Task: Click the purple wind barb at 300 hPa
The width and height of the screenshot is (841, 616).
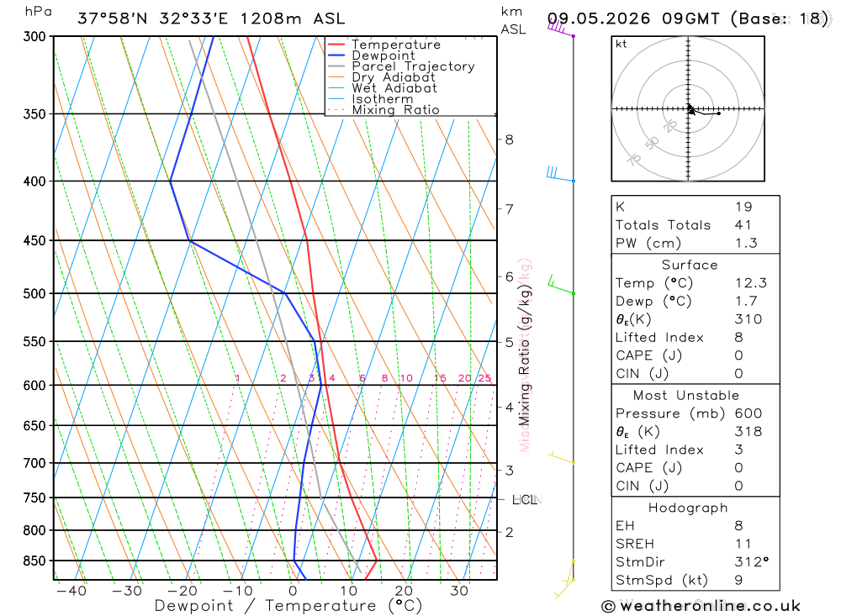Action: point(561,28)
